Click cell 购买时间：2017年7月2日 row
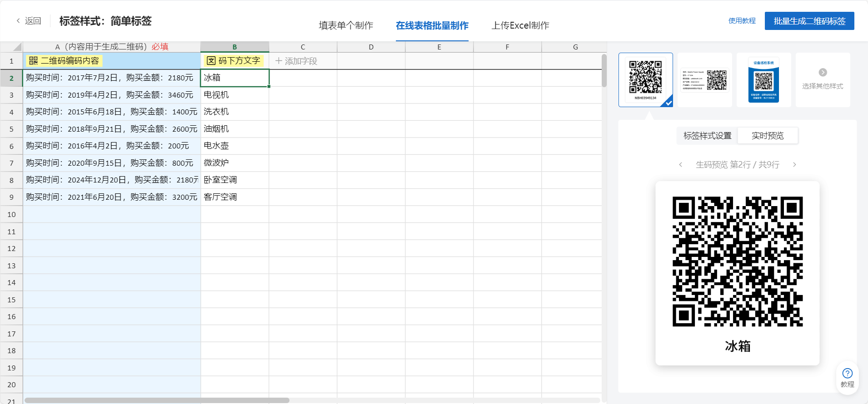Viewport: 868px width, 404px height. (x=112, y=78)
